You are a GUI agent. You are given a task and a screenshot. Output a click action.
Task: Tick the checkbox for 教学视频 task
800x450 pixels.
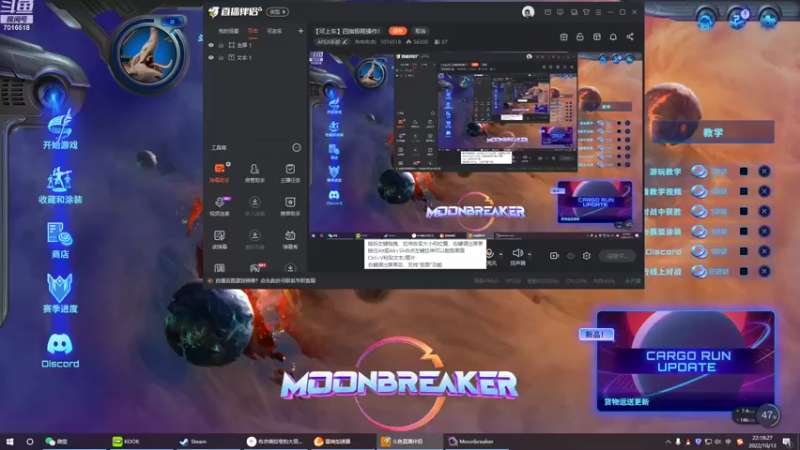point(743,191)
